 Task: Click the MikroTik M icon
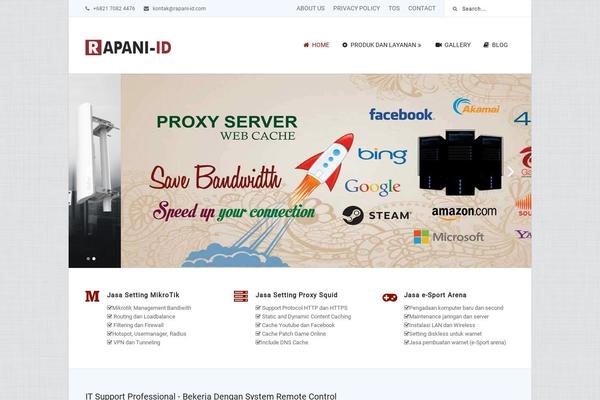(92, 296)
